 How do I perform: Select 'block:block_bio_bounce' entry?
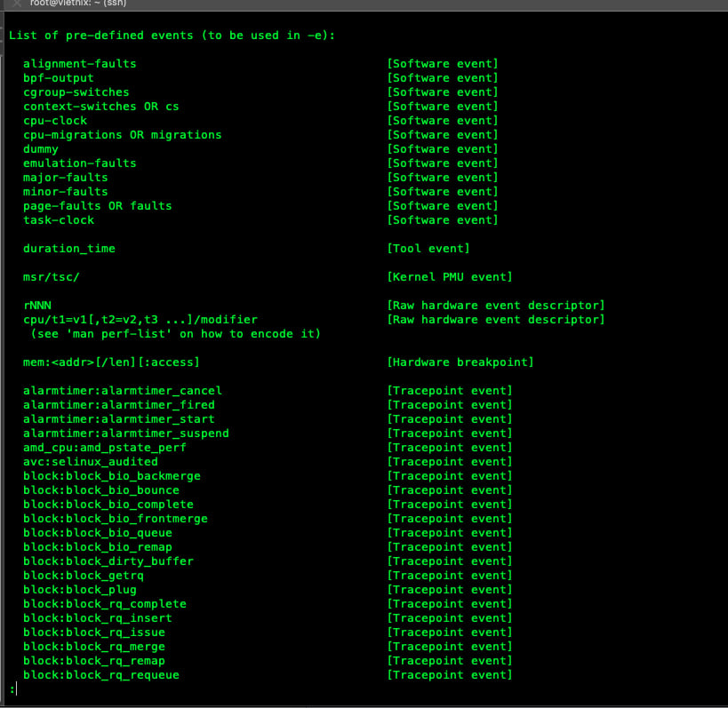pos(101,490)
